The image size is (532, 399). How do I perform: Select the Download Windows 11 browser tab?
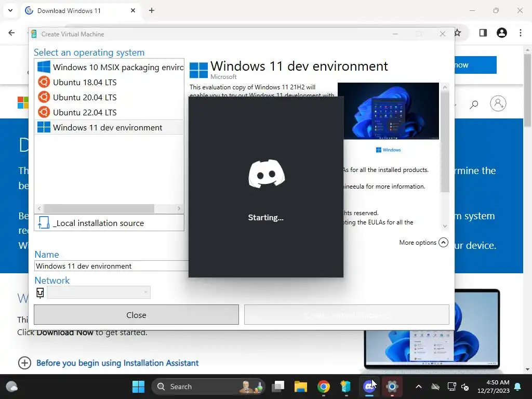point(81,10)
